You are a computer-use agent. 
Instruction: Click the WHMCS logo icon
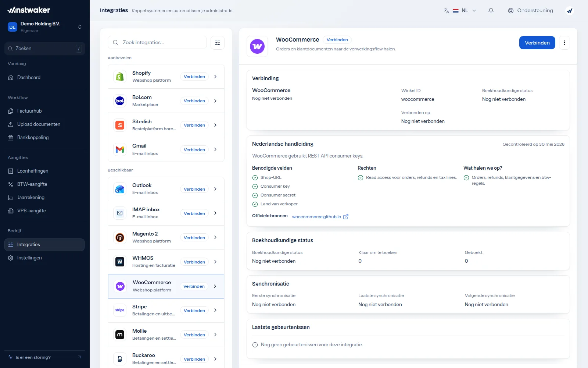click(120, 262)
